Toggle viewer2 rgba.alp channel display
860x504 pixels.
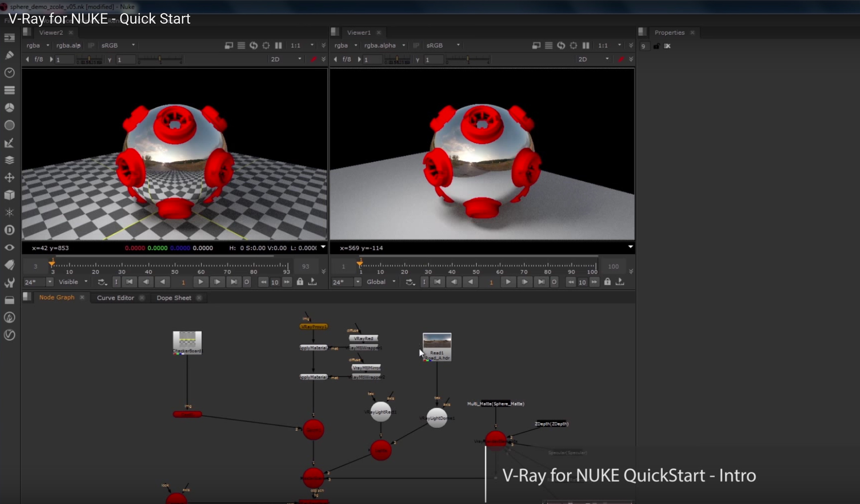(x=68, y=45)
